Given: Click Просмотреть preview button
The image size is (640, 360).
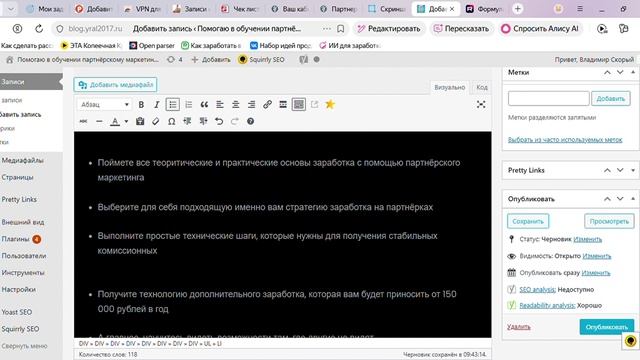Looking at the screenshot, I should 609,221.
